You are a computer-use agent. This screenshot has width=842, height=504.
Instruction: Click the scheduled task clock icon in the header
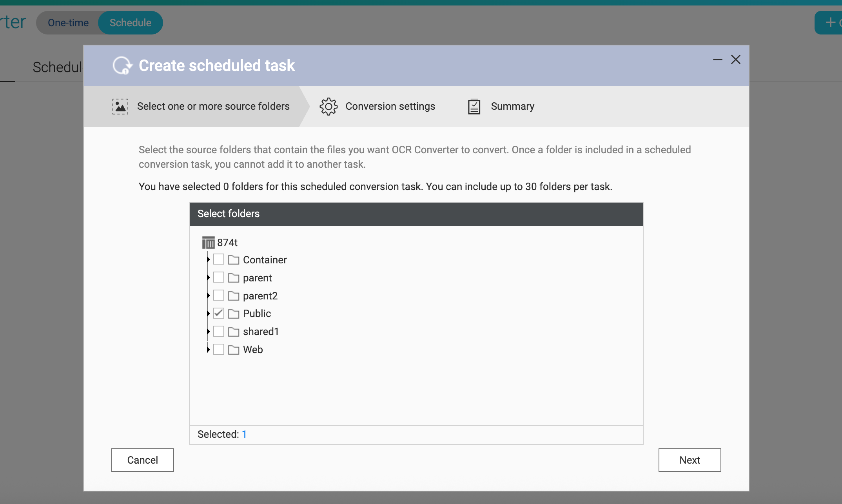[122, 65]
